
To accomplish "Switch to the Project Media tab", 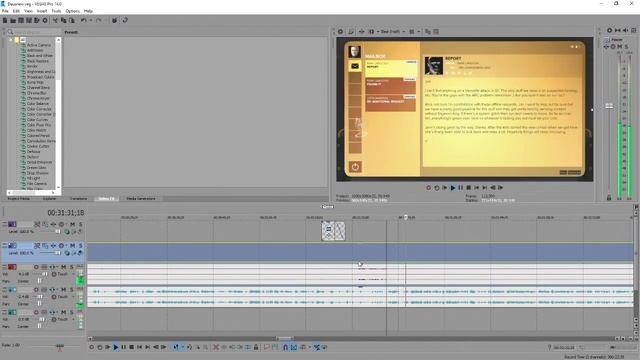I will (x=19, y=199).
